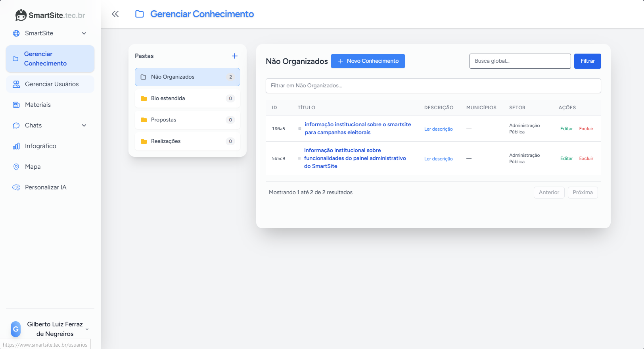Click the ID column header

[274, 108]
